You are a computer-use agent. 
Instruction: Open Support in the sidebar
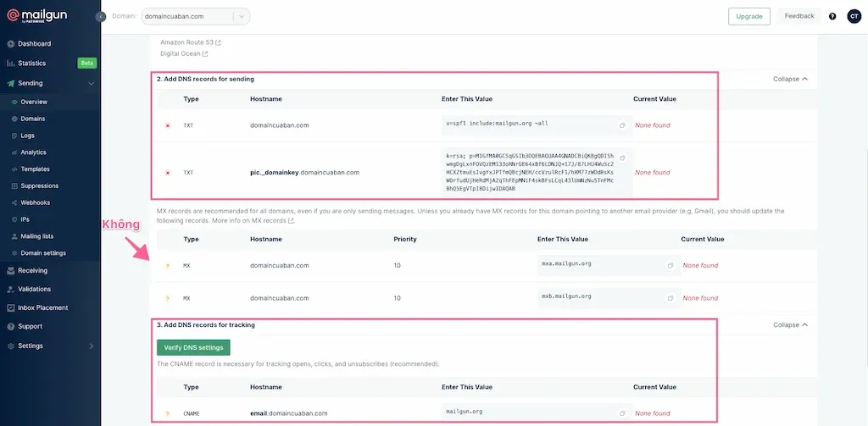click(x=30, y=326)
